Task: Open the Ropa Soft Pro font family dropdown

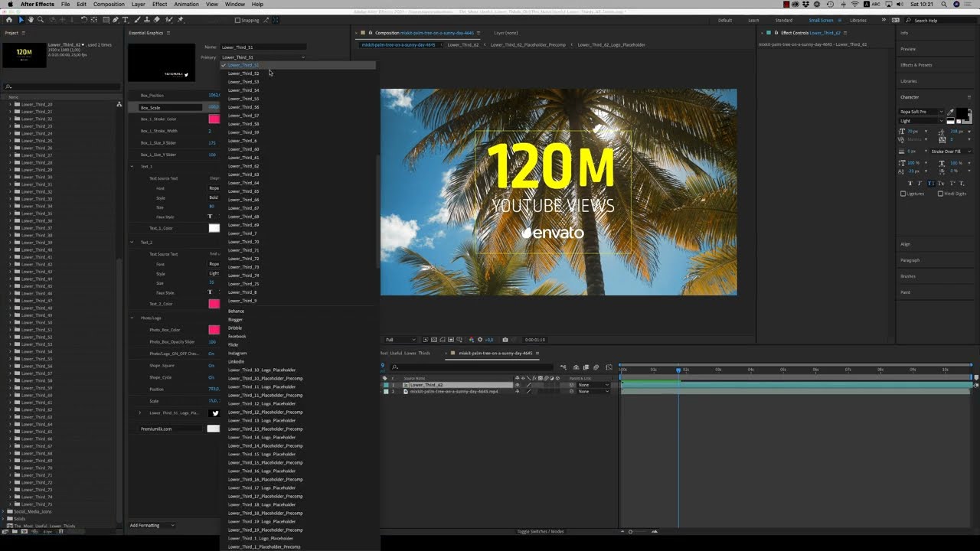Action: [x=922, y=112]
